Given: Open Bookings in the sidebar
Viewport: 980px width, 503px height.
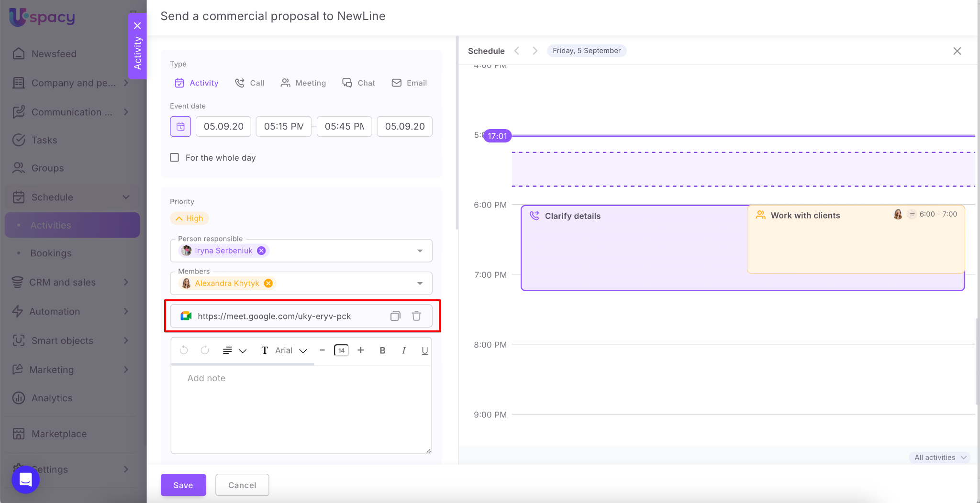Looking at the screenshot, I should coord(51,253).
